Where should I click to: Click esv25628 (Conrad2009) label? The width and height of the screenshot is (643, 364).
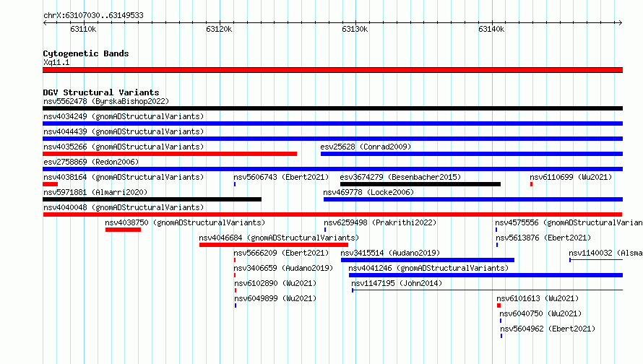click(366, 147)
